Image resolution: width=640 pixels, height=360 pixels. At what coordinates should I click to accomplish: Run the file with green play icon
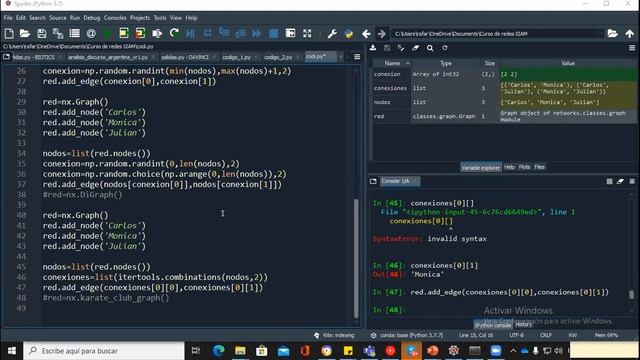click(x=107, y=33)
